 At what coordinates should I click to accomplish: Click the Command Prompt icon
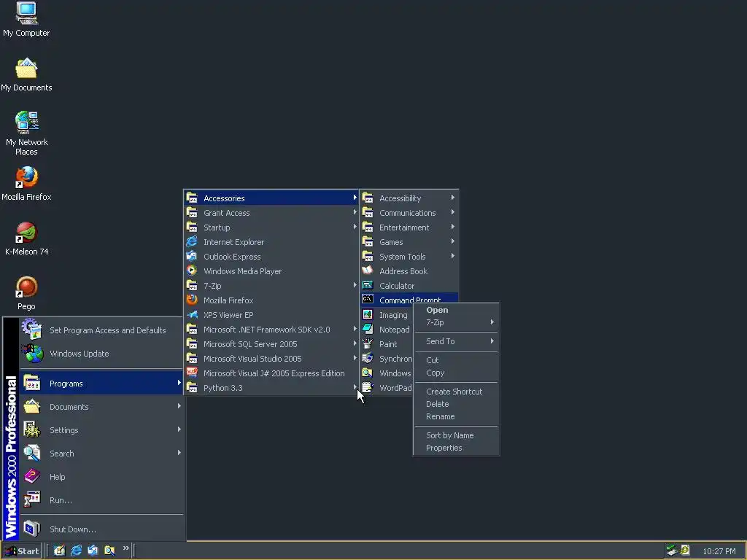368,300
